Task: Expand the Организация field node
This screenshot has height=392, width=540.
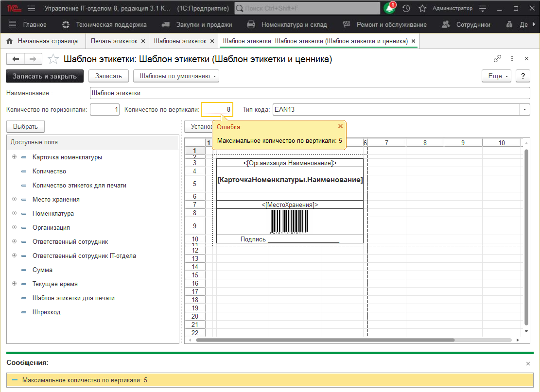Action: click(15, 227)
